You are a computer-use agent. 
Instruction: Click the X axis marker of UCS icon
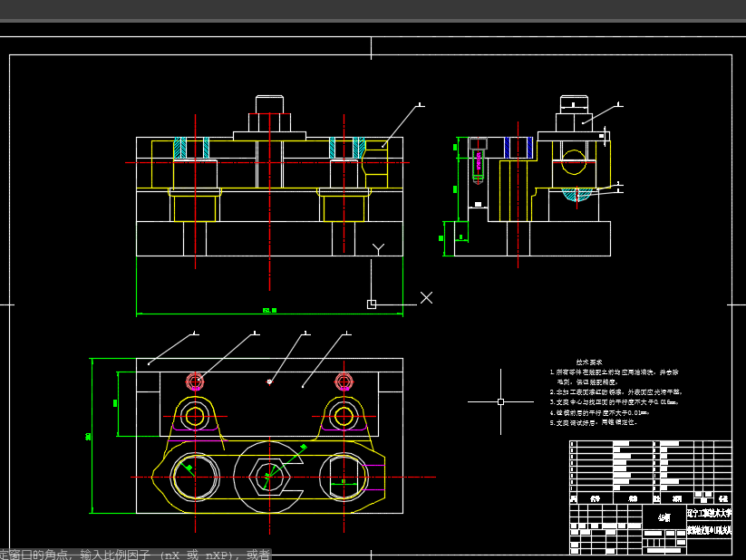(426, 297)
